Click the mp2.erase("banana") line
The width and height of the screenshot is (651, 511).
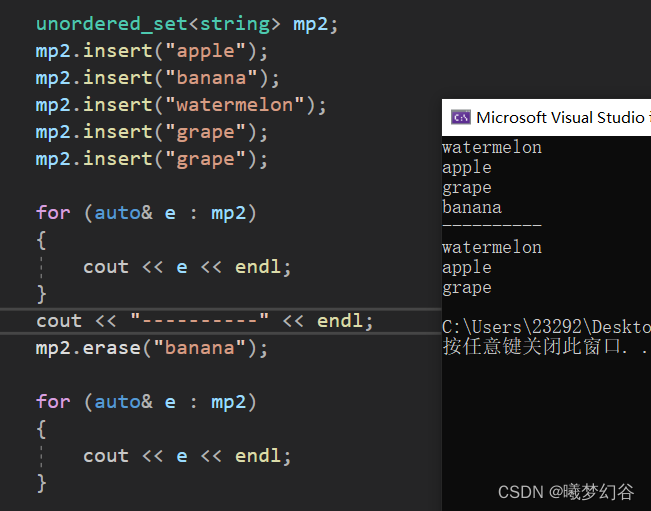click(152, 348)
